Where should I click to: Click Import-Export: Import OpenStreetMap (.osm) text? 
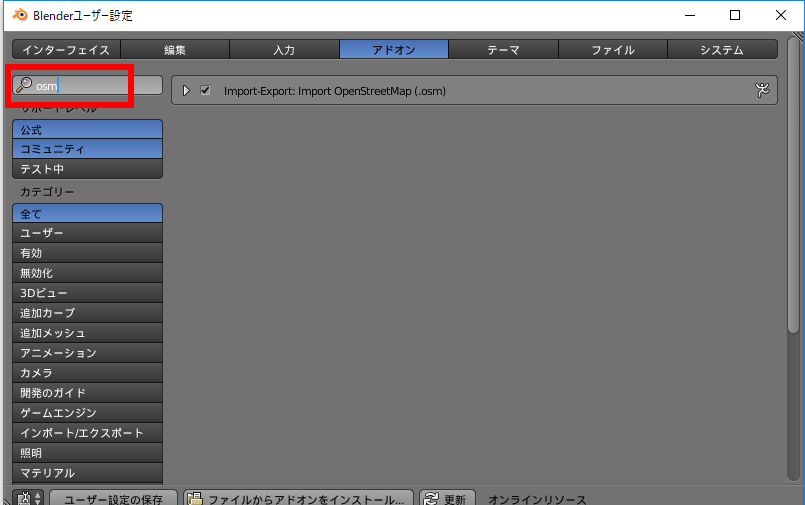click(x=335, y=91)
